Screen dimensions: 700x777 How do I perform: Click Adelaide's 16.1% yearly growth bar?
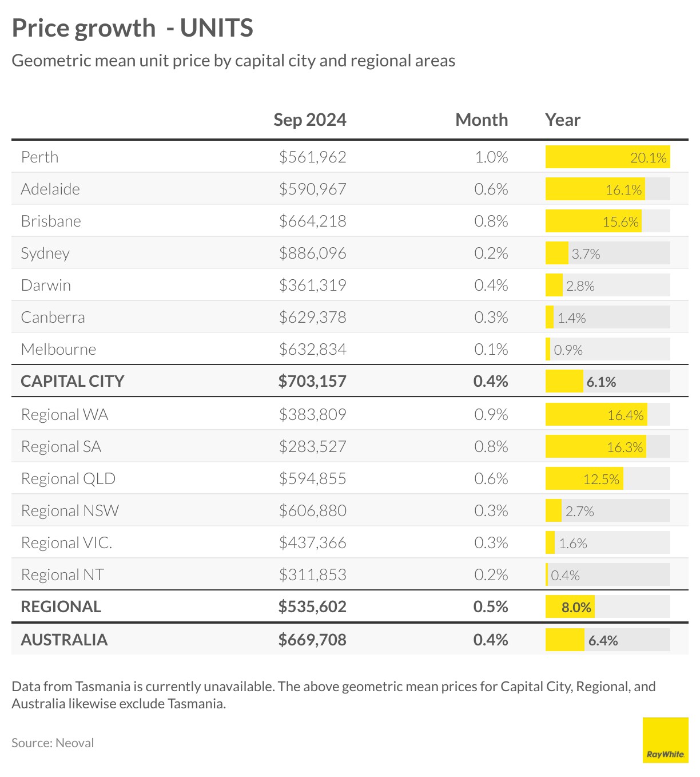pyautogui.click(x=595, y=189)
